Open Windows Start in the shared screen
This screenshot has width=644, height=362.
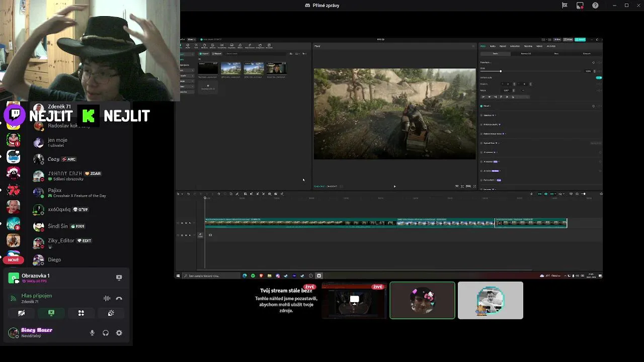click(x=178, y=276)
